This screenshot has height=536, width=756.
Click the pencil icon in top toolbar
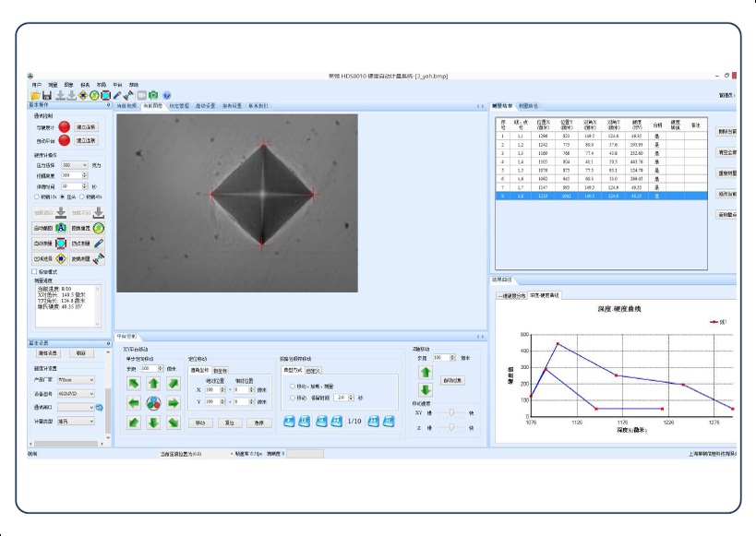tap(117, 95)
